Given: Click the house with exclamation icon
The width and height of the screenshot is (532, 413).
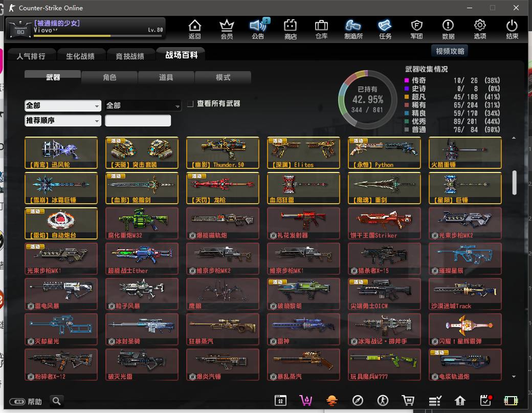Looking at the screenshot, I should (x=460, y=401).
